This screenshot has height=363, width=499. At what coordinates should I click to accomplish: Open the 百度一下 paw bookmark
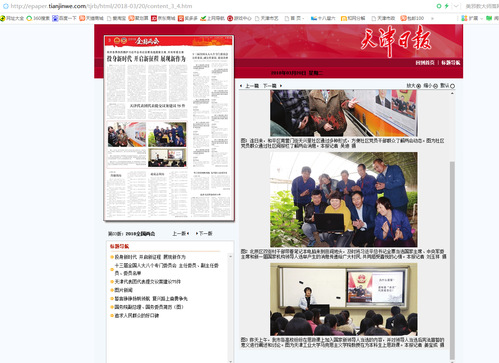[55, 18]
